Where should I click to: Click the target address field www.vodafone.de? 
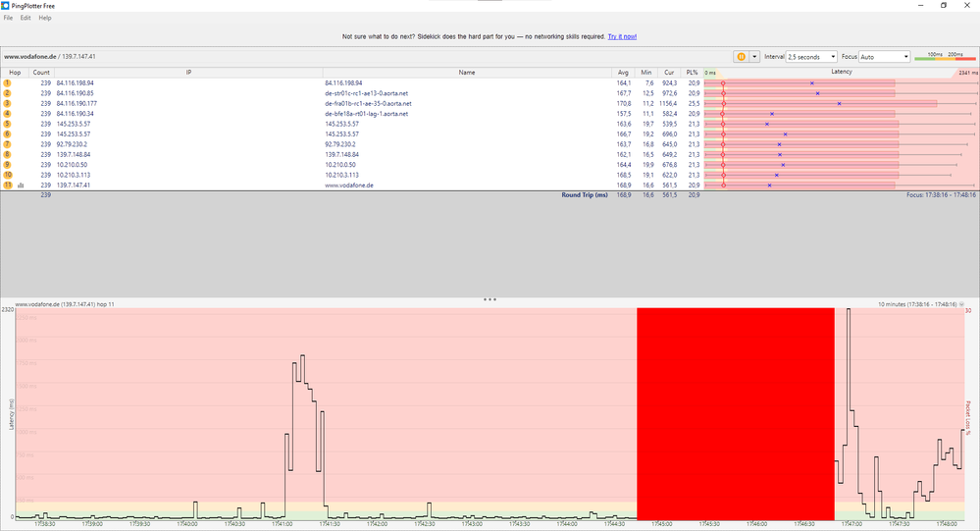[50, 56]
